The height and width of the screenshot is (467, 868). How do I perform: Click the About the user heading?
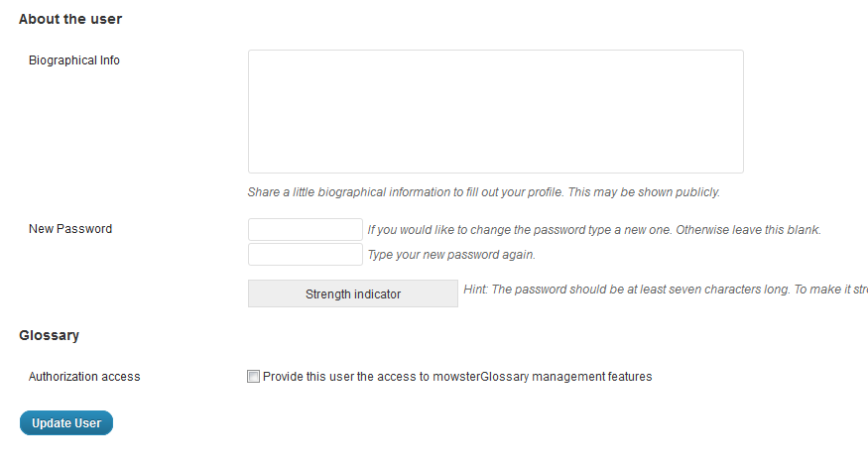70,19
